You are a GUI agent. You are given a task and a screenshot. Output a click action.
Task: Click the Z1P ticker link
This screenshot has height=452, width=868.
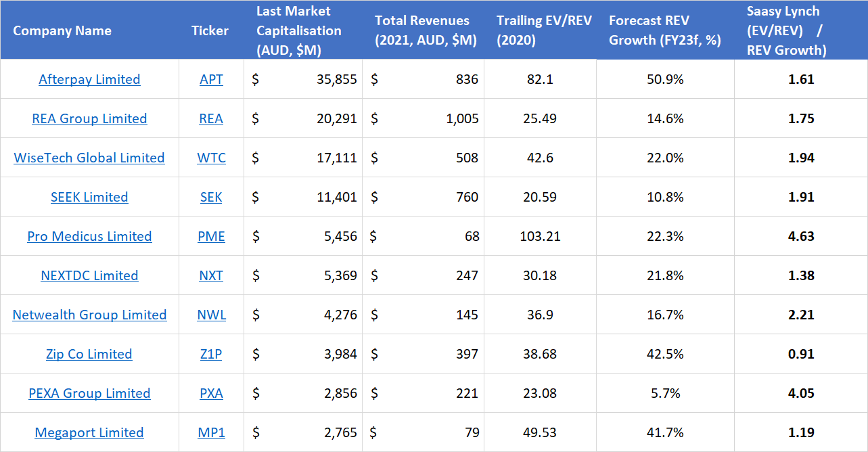[211, 354]
